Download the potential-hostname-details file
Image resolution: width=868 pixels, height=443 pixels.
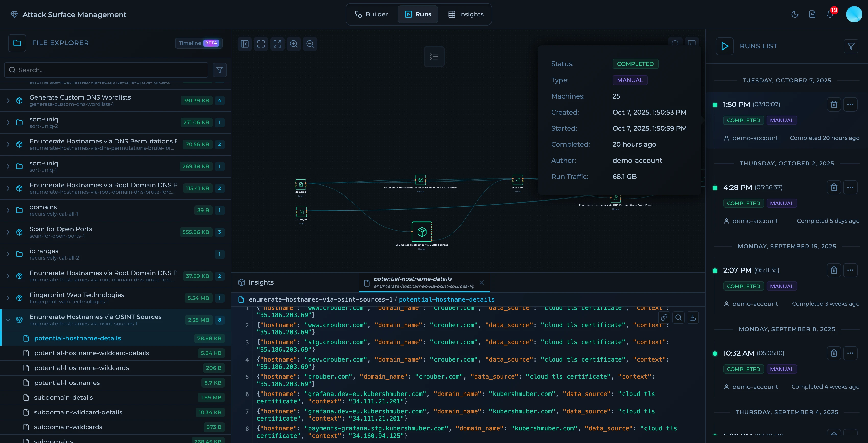[x=693, y=317]
